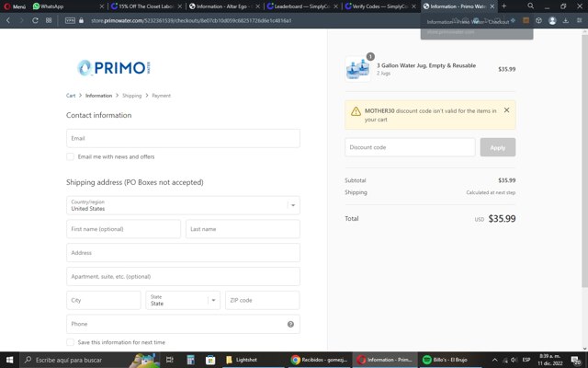Click the Primo Water logo
The image size is (588, 368).
(x=114, y=68)
